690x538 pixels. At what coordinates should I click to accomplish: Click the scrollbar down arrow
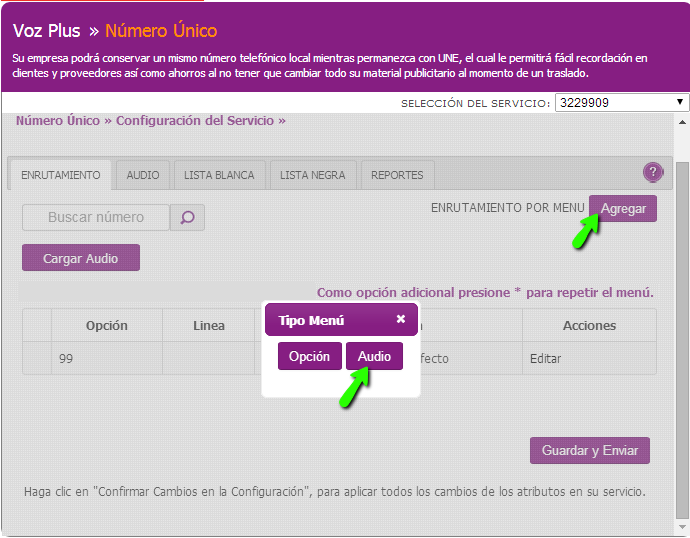coord(682,527)
